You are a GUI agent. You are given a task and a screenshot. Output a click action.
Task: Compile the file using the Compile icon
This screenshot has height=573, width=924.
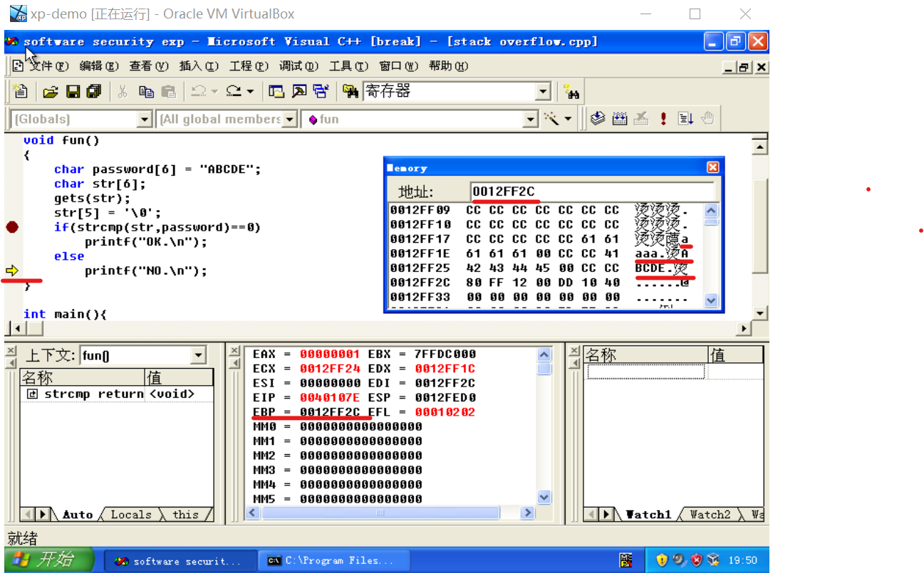click(598, 119)
